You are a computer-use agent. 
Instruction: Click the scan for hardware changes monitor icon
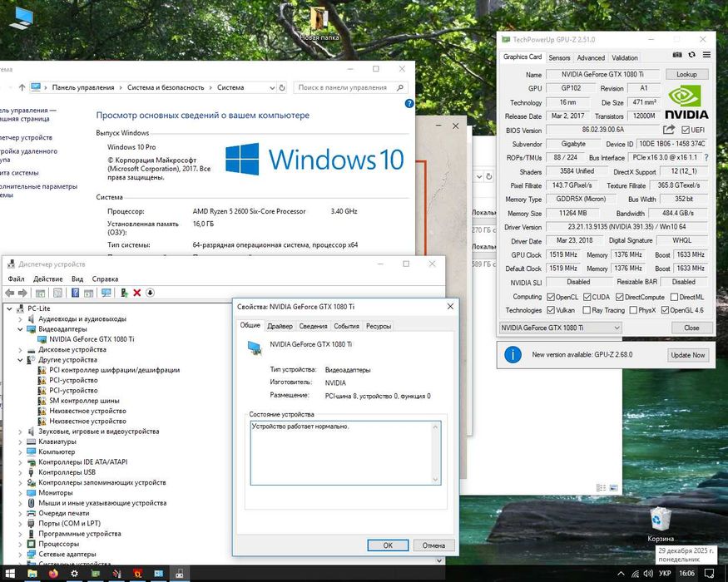click(x=106, y=293)
